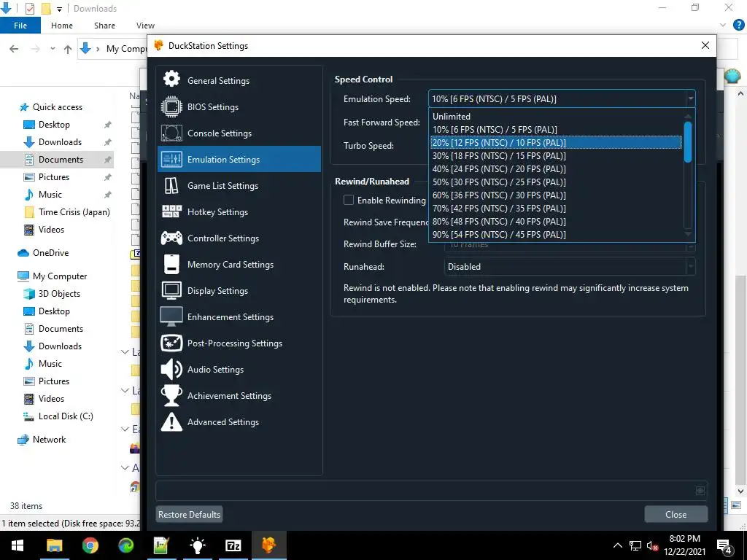Click the Hotkey Settings keyboard icon
The image size is (747, 560).
171,211
